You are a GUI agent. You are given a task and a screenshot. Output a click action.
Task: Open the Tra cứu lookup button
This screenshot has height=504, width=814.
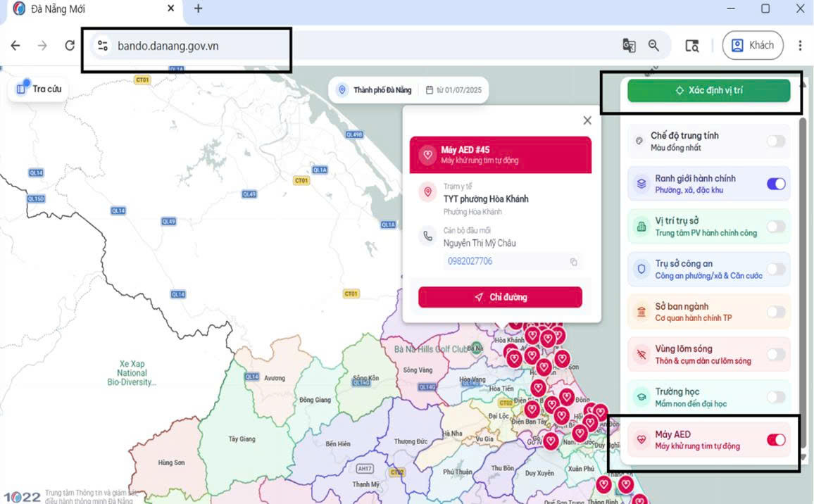(39, 89)
